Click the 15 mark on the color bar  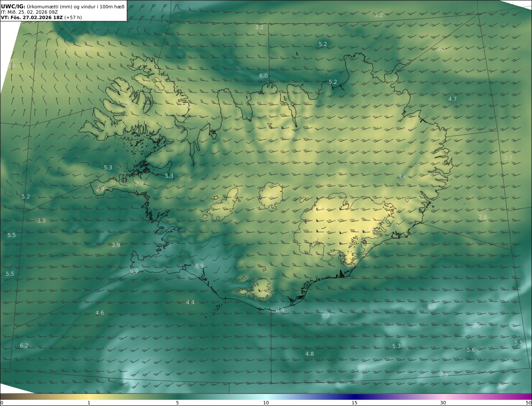point(355,403)
